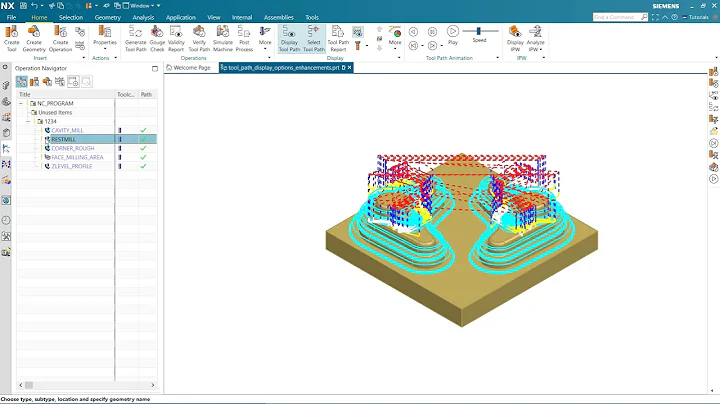Screen dimensions: 720x404
Task: Open the File menu
Action: click(x=11, y=17)
